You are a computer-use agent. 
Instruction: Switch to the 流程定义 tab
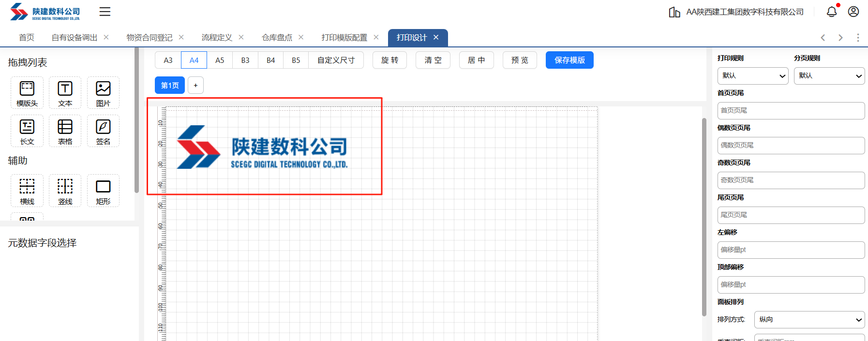pos(217,38)
